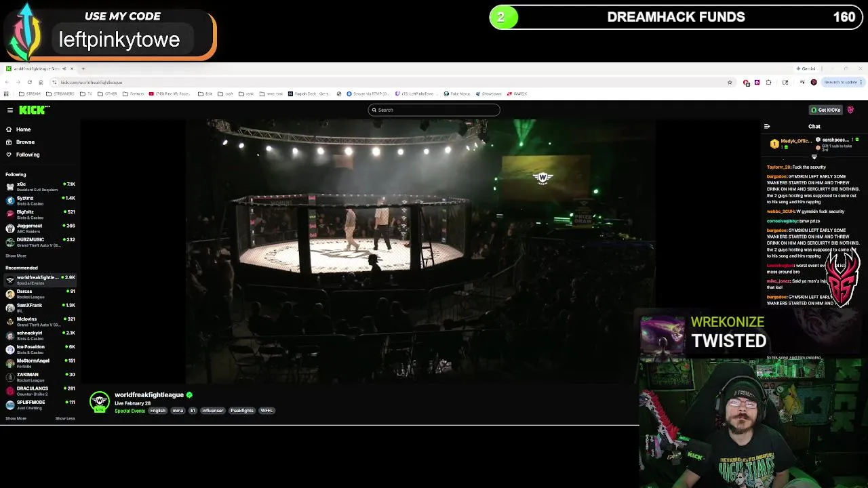Image resolution: width=868 pixels, height=488 pixels.
Task: Open SamXFrank channel
Action: pyautogui.click(x=41, y=308)
